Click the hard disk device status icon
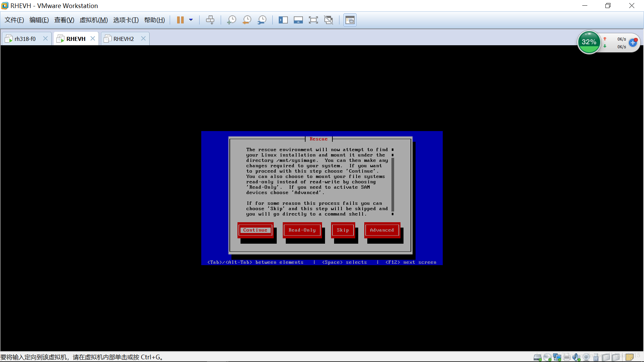The image size is (644, 362). (x=538, y=357)
